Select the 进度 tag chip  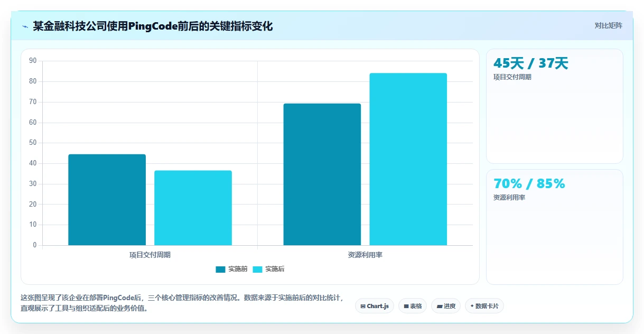coord(446,306)
